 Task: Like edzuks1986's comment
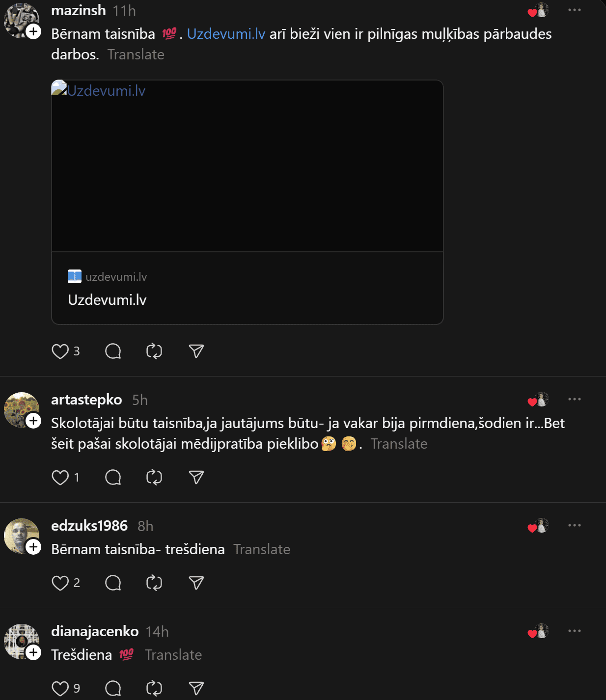pyautogui.click(x=60, y=583)
